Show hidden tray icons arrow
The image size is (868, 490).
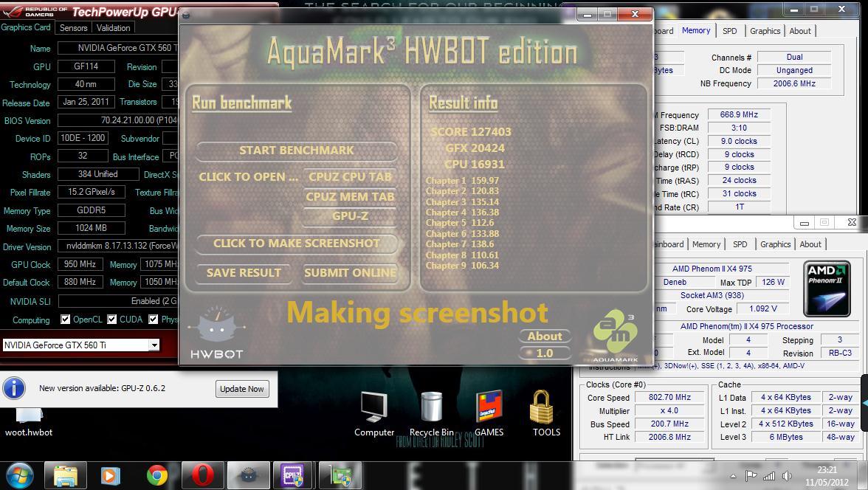point(734,476)
